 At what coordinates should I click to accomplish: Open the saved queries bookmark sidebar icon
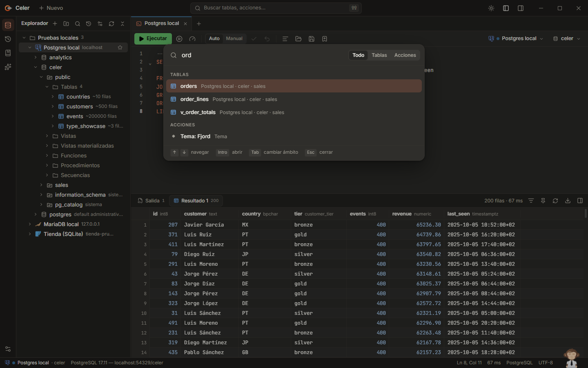click(x=8, y=53)
